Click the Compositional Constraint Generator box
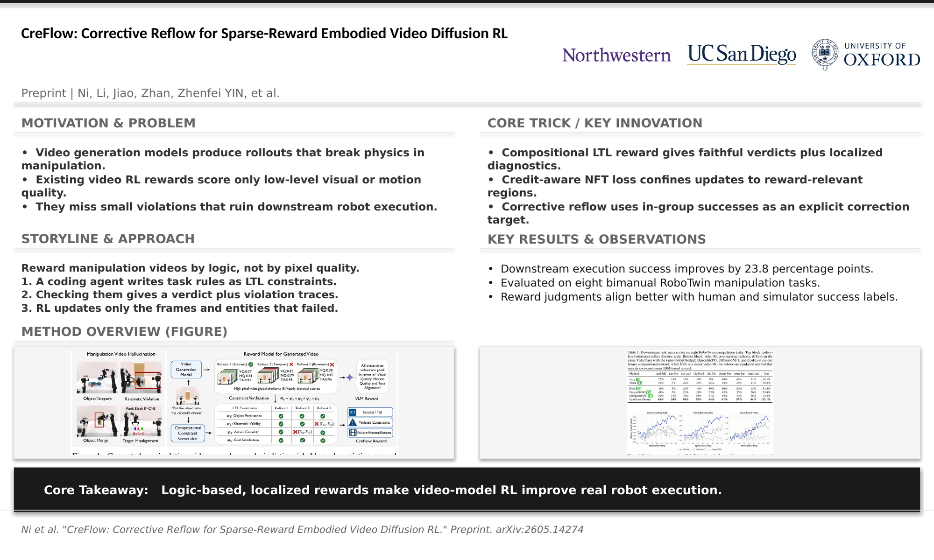 (188, 433)
